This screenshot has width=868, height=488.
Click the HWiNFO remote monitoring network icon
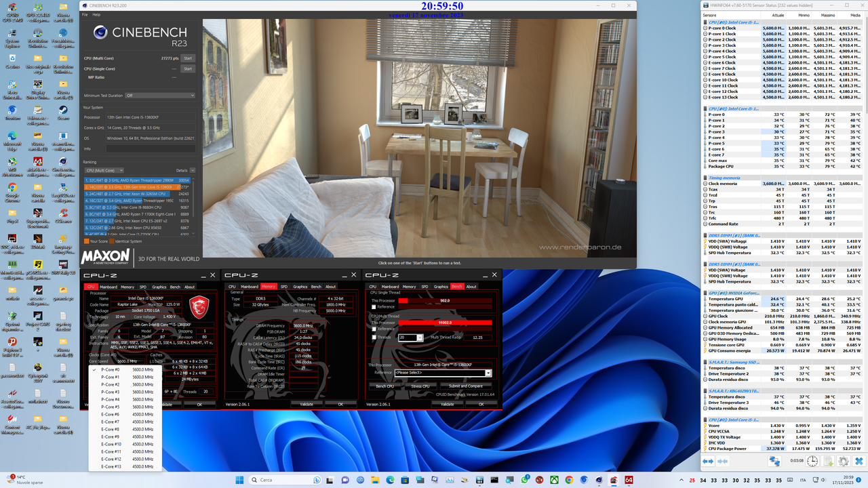774,462
